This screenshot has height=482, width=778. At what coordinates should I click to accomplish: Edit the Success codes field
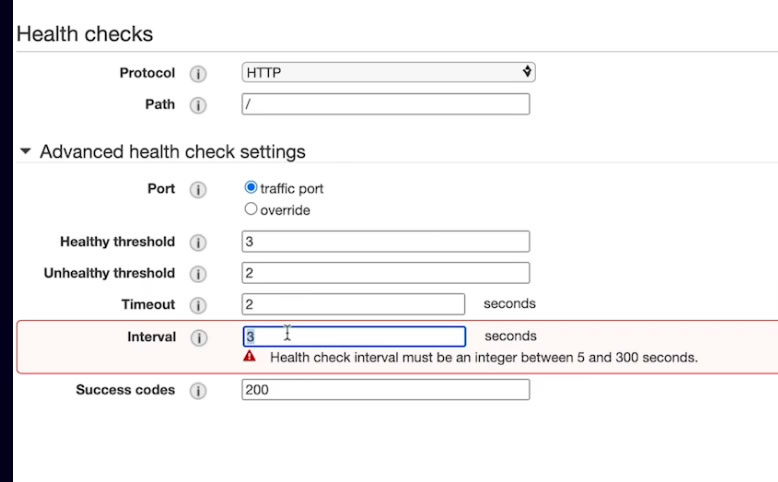(385, 390)
